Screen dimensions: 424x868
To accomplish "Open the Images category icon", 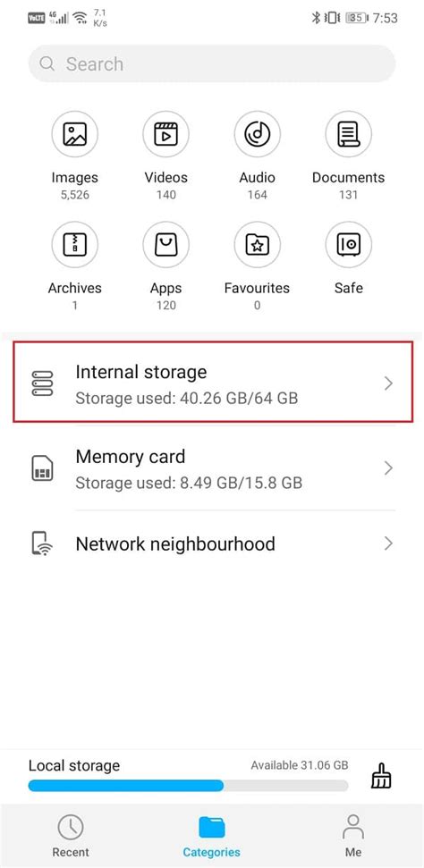I will coord(75,134).
